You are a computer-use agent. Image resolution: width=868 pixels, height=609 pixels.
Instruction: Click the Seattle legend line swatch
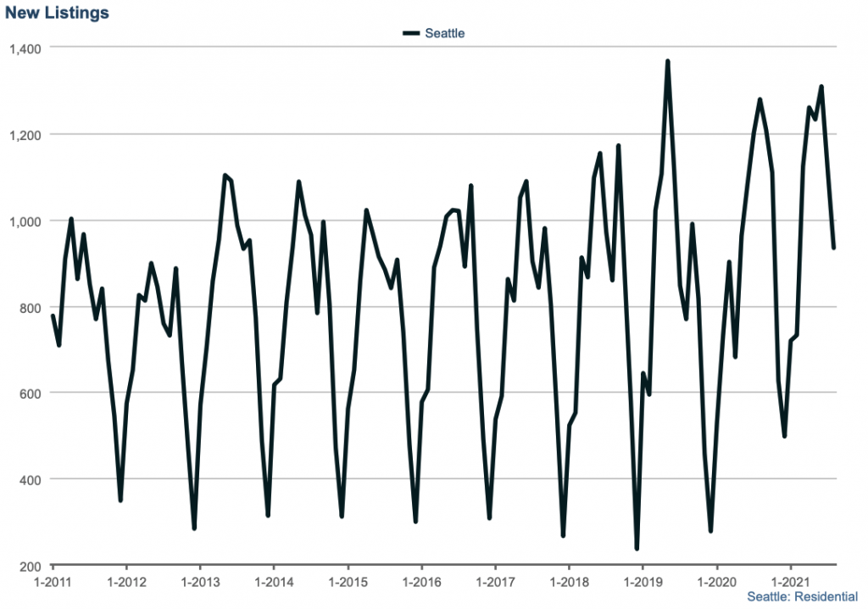[412, 34]
